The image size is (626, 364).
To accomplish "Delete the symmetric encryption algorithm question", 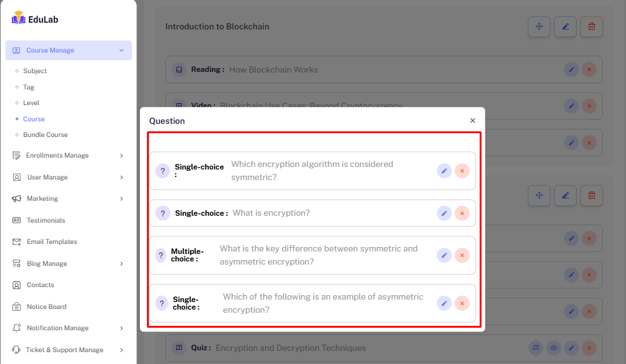I will tap(462, 171).
